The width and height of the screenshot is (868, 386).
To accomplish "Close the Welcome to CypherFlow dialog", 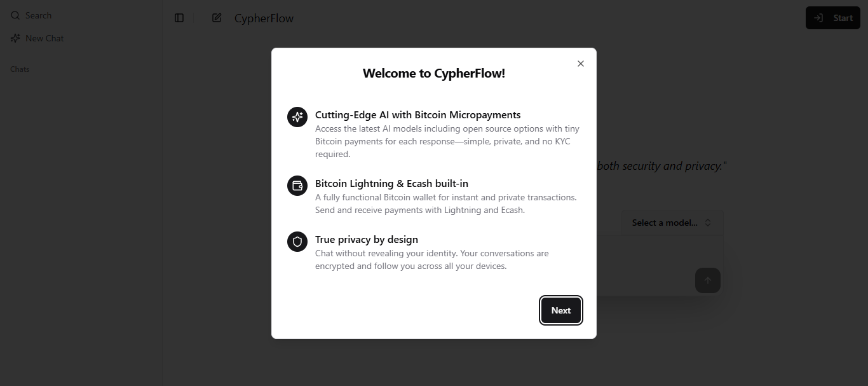I will 580,64.
